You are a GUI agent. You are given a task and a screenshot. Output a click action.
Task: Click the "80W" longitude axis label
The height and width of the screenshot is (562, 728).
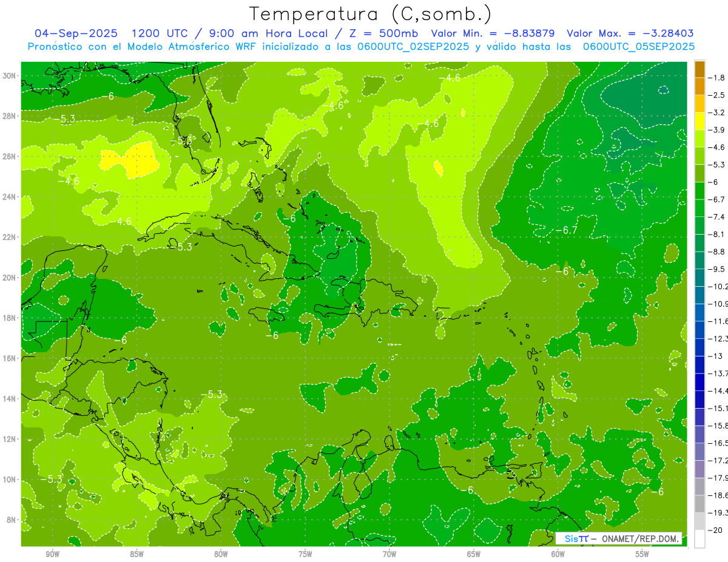pos(221,555)
